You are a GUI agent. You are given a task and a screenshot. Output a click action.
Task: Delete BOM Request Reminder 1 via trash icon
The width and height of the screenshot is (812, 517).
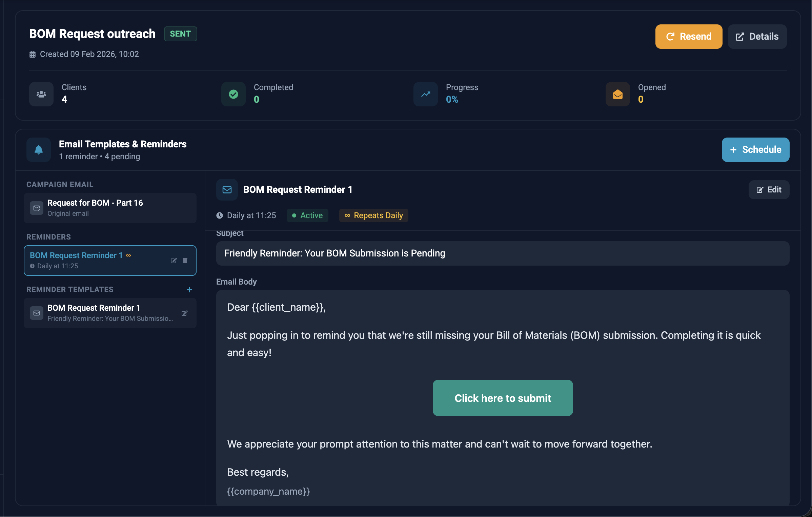pos(185,261)
